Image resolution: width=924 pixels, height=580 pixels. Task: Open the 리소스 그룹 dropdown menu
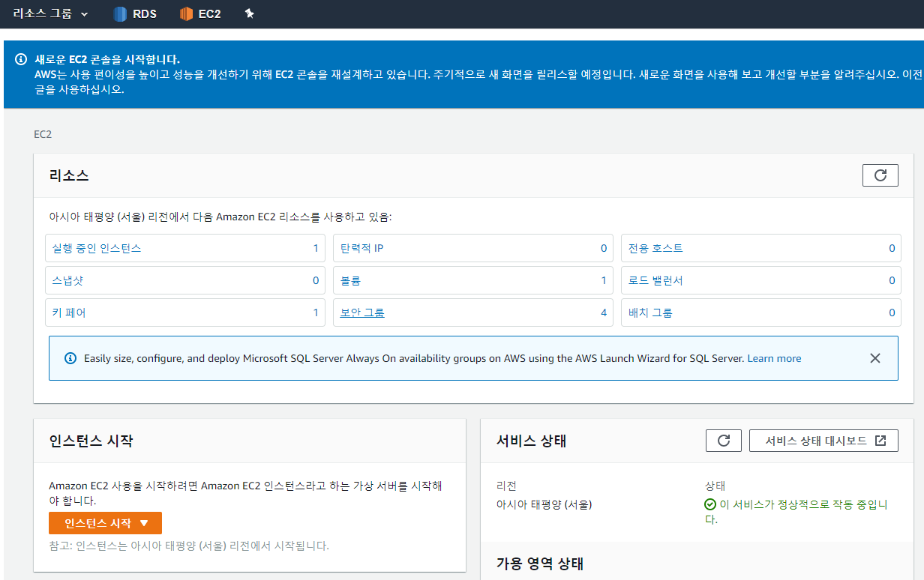[50, 13]
